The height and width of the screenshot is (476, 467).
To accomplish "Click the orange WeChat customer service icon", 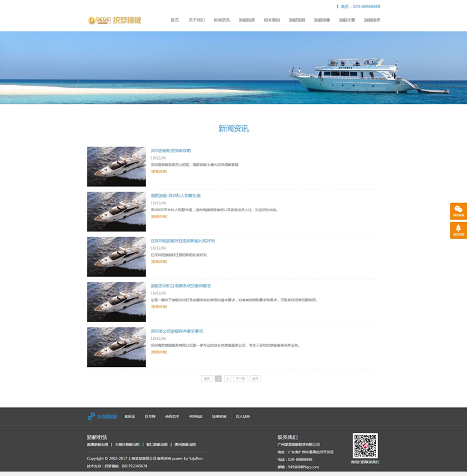I will pyautogui.click(x=458, y=211).
